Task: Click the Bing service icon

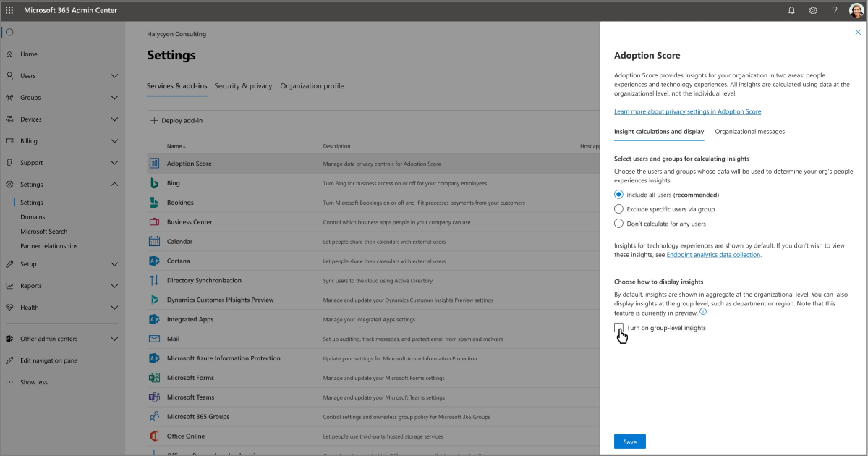Action: click(154, 183)
